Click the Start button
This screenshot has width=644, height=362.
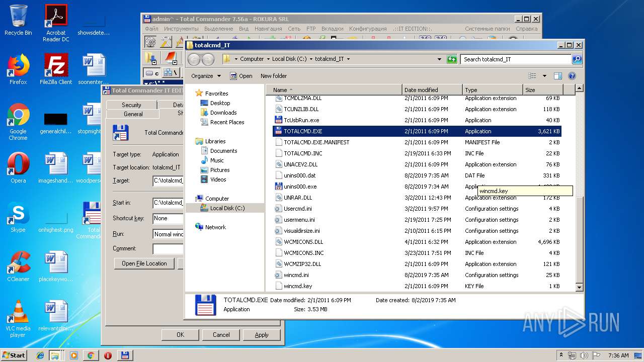[14, 355]
